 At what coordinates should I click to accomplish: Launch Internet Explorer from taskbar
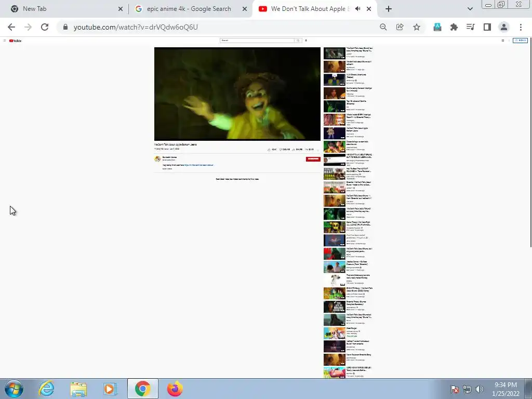[x=46, y=389]
